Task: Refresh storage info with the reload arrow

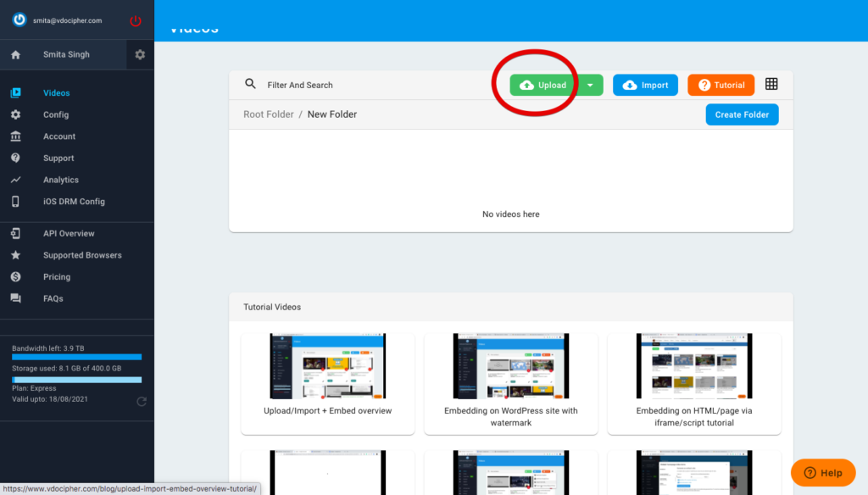Action: point(142,402)
